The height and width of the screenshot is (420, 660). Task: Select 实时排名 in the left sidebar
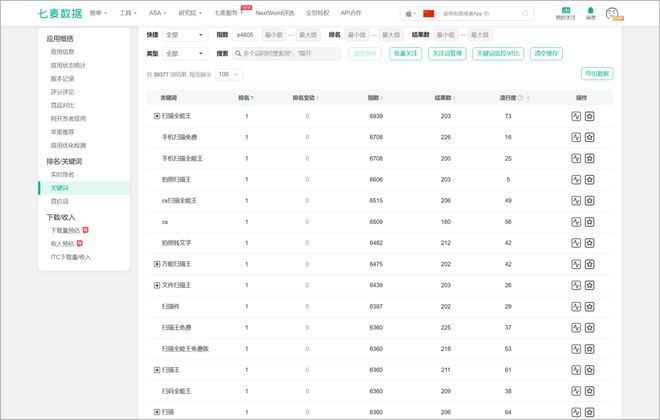[x=65, y=174]
